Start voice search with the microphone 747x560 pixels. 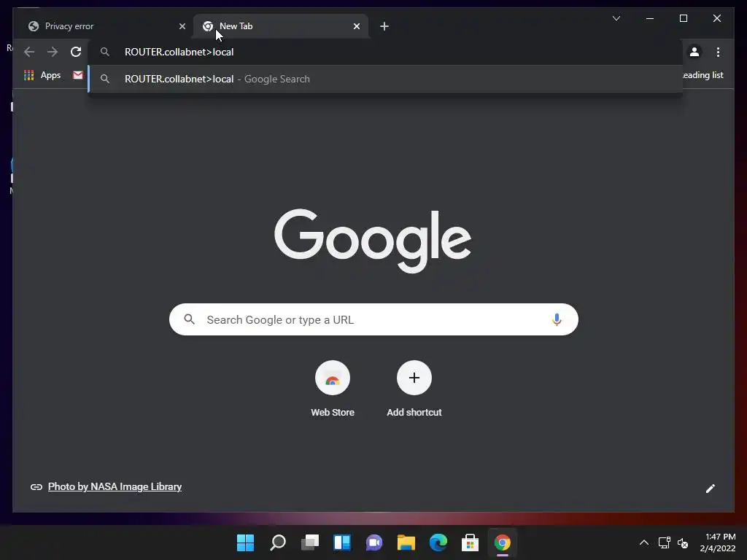[x=557, y=319]
